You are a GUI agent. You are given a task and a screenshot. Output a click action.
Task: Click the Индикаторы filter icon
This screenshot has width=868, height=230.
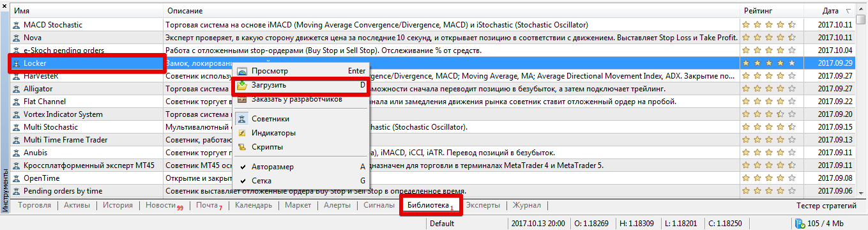click(x=242, y=133)
